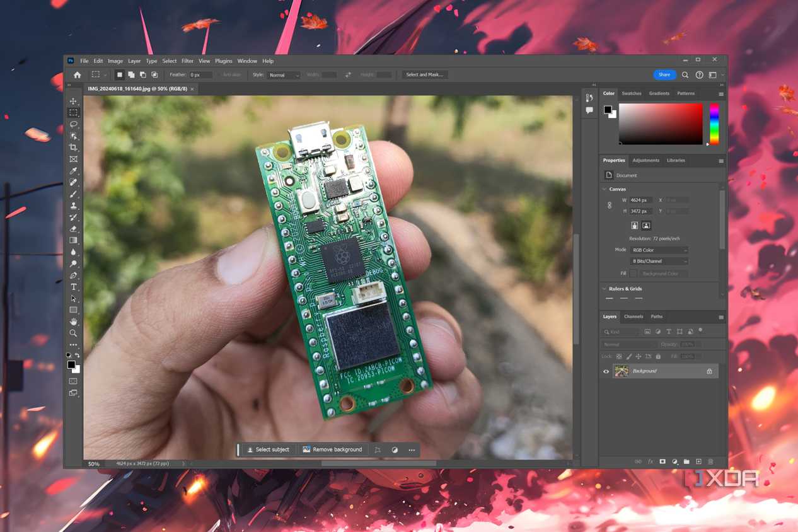This screenshot has height=532, width=798.
Task: Hide the Background layer with eye icon
Action: [606, 371]
